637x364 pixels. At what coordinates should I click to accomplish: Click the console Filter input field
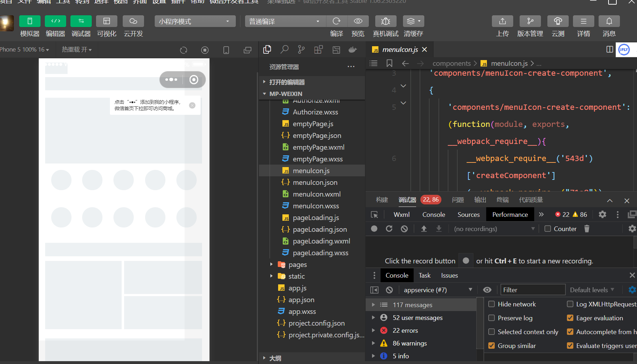coord(532,290)
